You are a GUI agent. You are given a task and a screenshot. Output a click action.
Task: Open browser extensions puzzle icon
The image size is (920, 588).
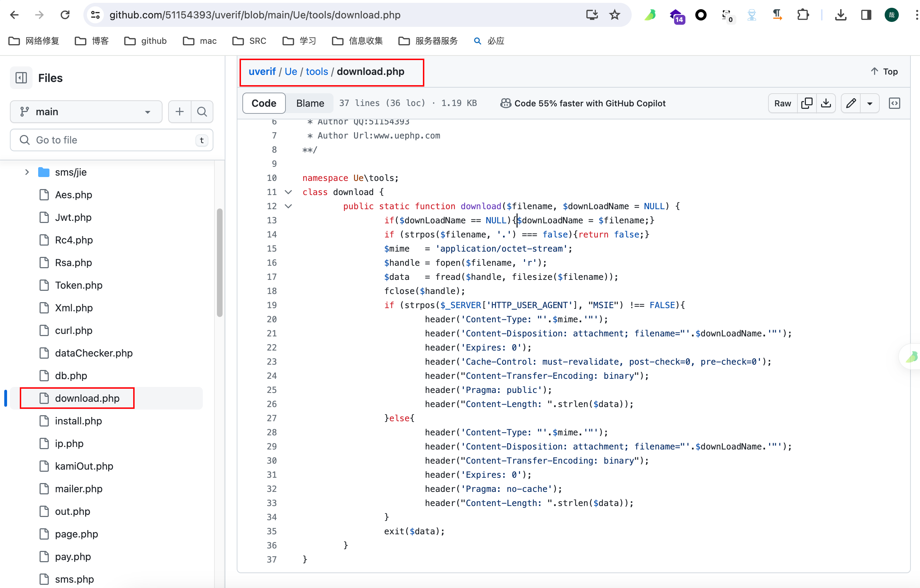pos(803,15)
